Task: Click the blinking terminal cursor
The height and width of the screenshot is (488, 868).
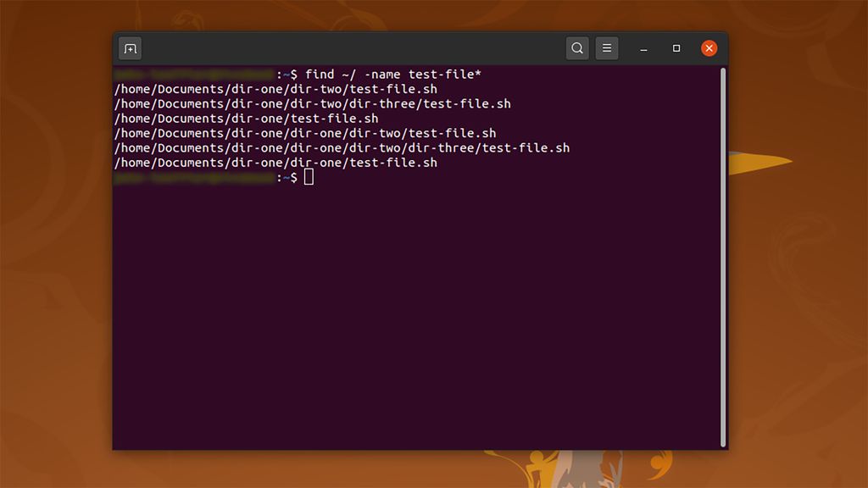Action: [x=309, y=176]
